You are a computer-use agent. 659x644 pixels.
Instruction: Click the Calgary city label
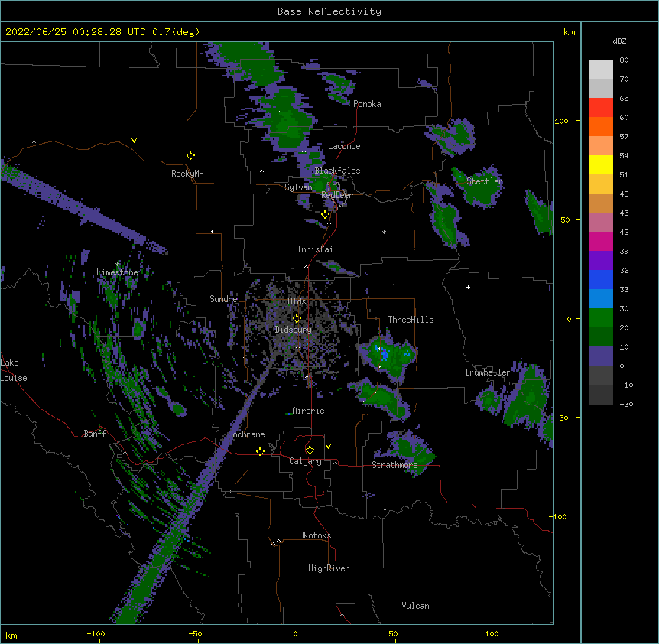point(305,461)
